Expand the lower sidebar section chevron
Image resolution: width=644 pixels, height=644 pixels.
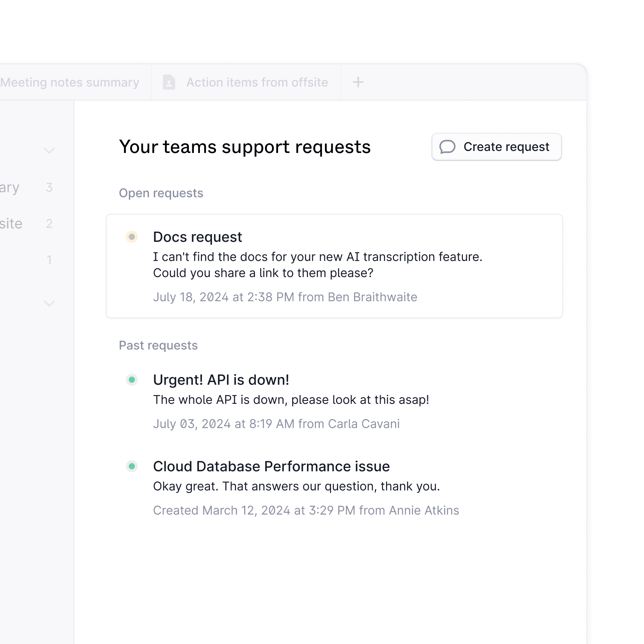[x=49, y=304]
